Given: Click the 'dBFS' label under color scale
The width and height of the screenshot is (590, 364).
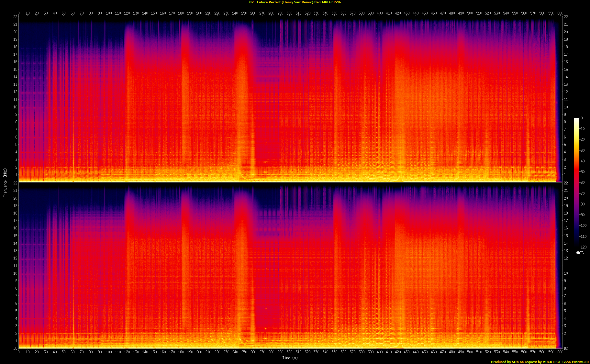Looking at the screenshot, I should click(580, 253).
